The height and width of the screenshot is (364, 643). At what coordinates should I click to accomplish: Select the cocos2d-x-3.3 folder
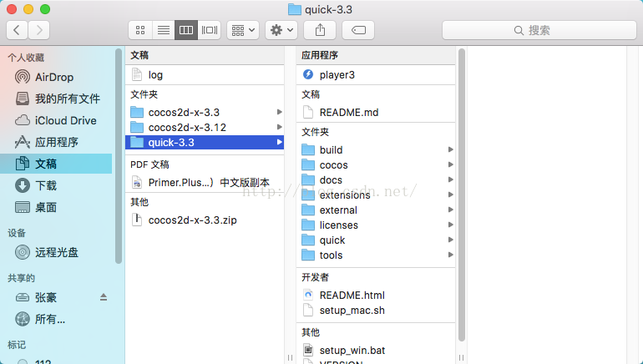pyautogui.click(x=205, y=113)
